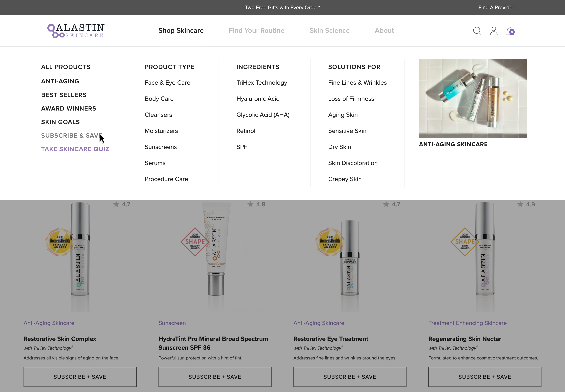
Task: Click Subscribe + Save for Restorative Eye Treatment
Action: click(x=350, y=377)
